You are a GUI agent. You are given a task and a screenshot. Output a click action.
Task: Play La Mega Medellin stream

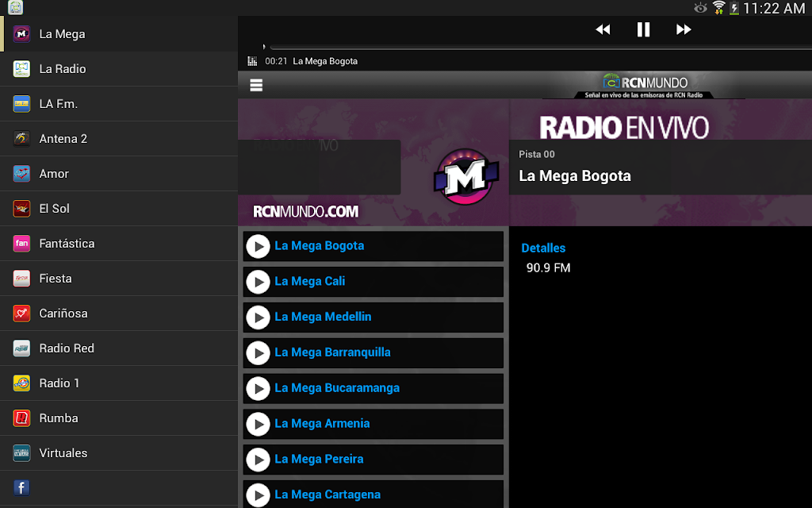coord(258,317)
